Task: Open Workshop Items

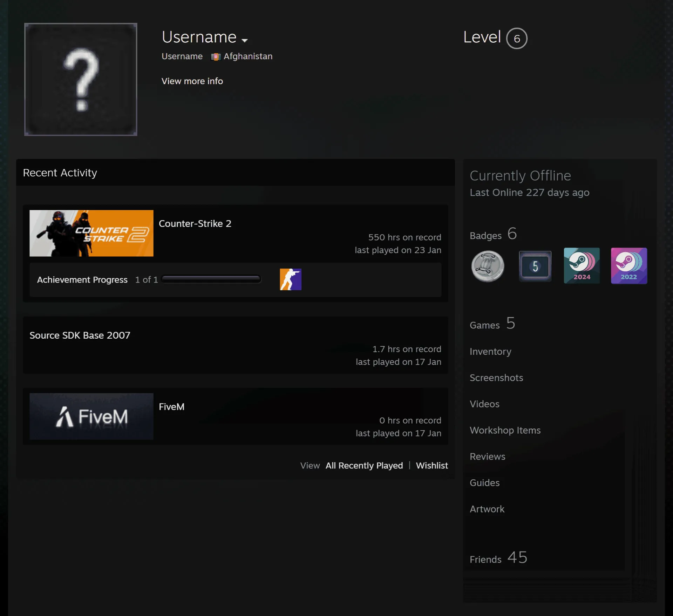Action: (x=505, y=430)
